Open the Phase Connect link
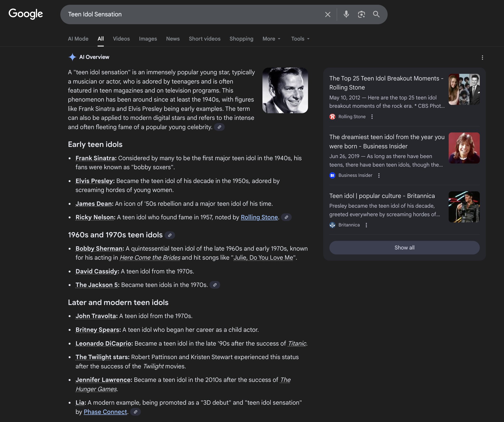This screenshot has width=504, height=422. pos(105,412)
